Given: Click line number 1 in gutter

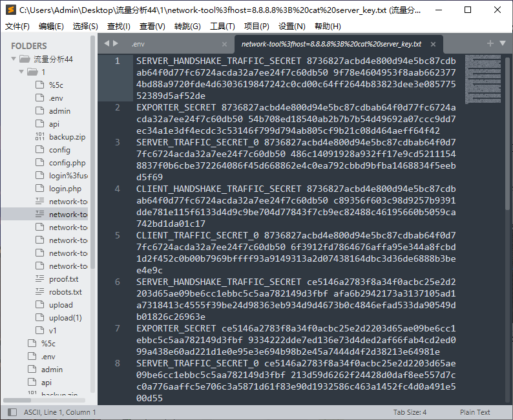Looking at the screenshot, I should tap(117, 61).
